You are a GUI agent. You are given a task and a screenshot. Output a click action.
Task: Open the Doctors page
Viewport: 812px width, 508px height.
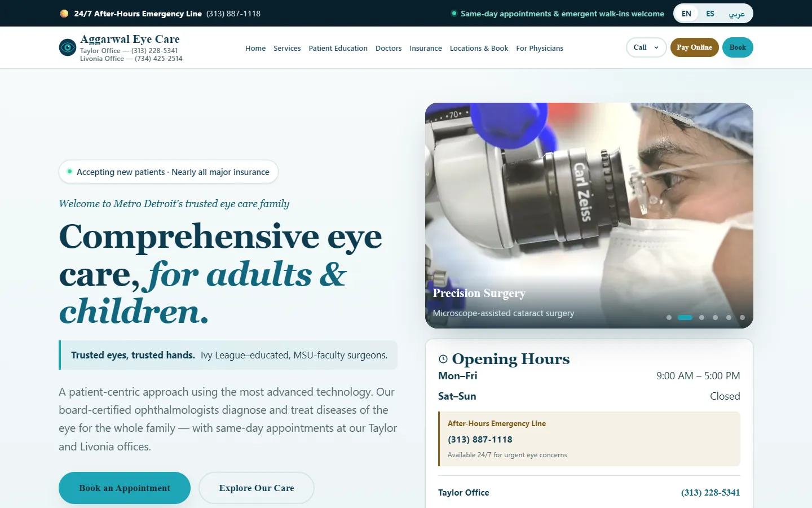(x=389, y=49)
